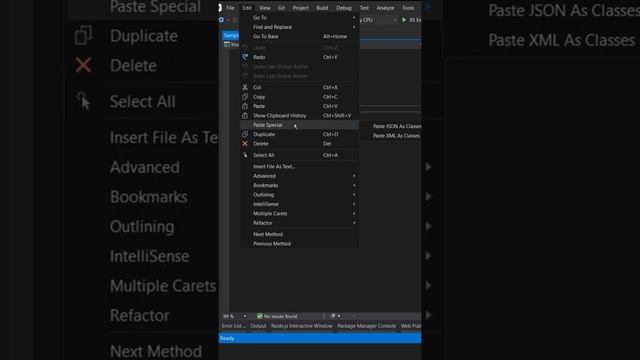The image size is (640, 360).
Task: Switch to Package Manager Console tab
Action: [x=367, y=326]
